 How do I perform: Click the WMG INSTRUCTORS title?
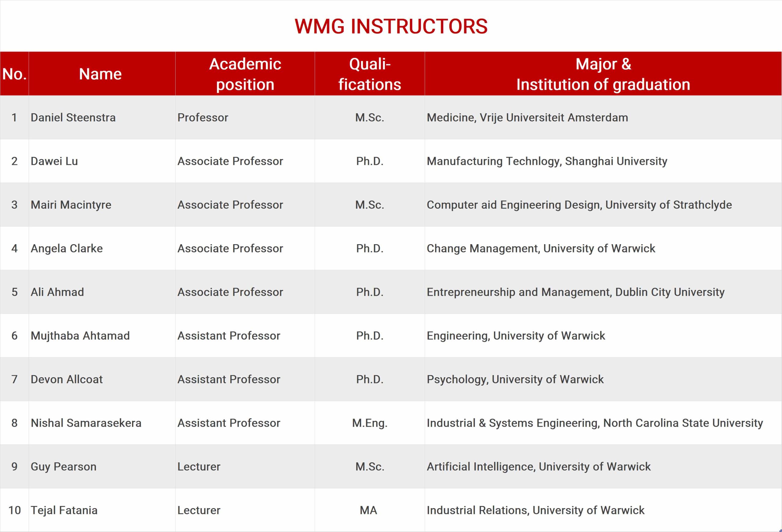(x=391, y=26)
